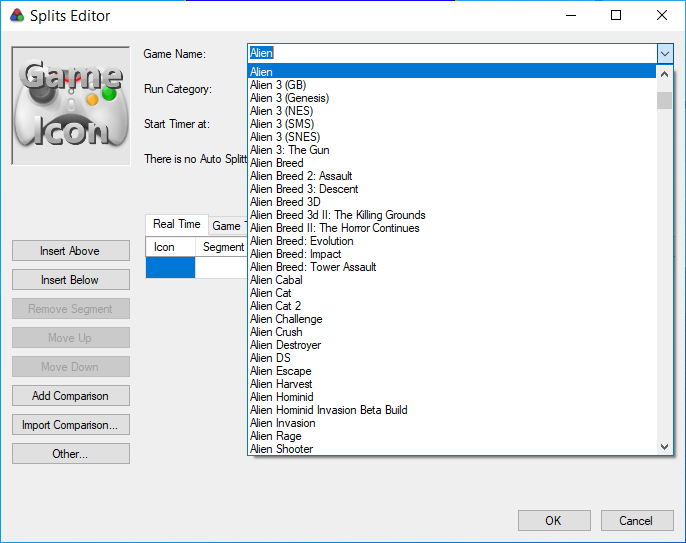Minimize the Splits Editor window
This screenshot has width=686, height=543.
tap(571, 15)
